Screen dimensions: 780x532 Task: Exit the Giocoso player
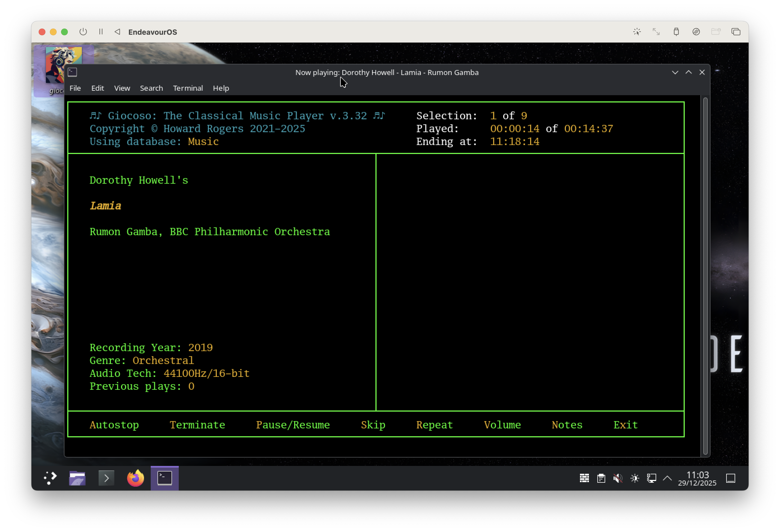625,425
